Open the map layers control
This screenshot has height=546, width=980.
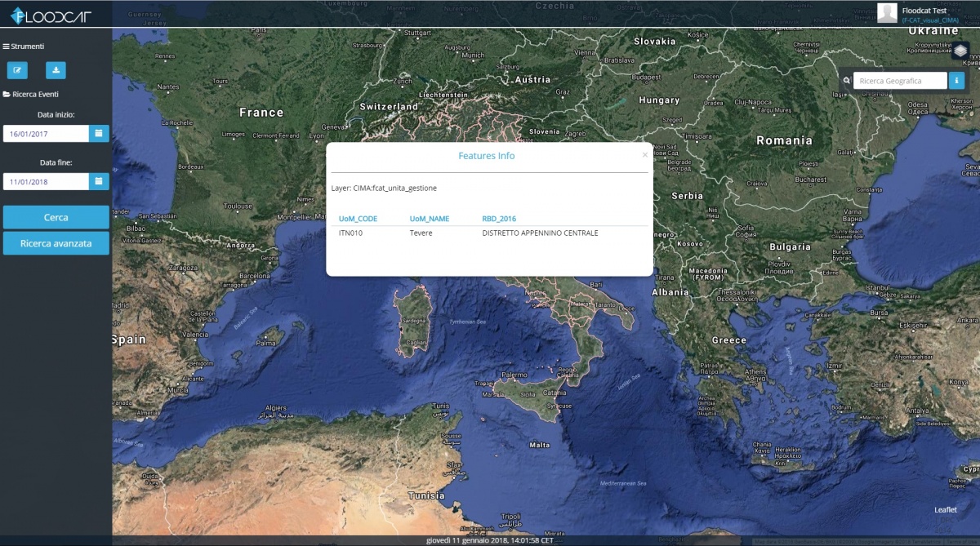pyautogui.click(x=960, y=51)
